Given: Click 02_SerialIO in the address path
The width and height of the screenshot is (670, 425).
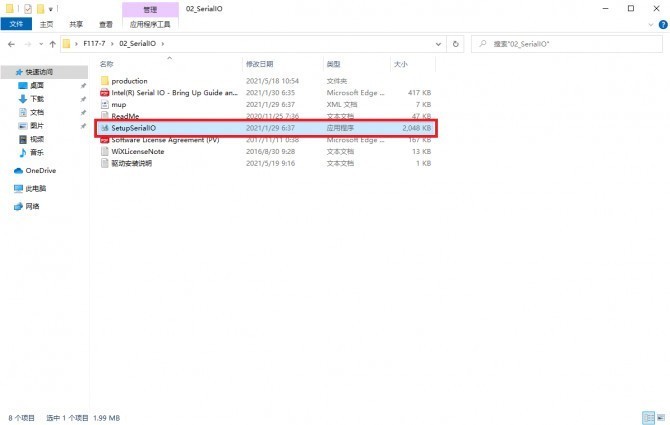Looking at the screenshot, I should coord(137,44).
